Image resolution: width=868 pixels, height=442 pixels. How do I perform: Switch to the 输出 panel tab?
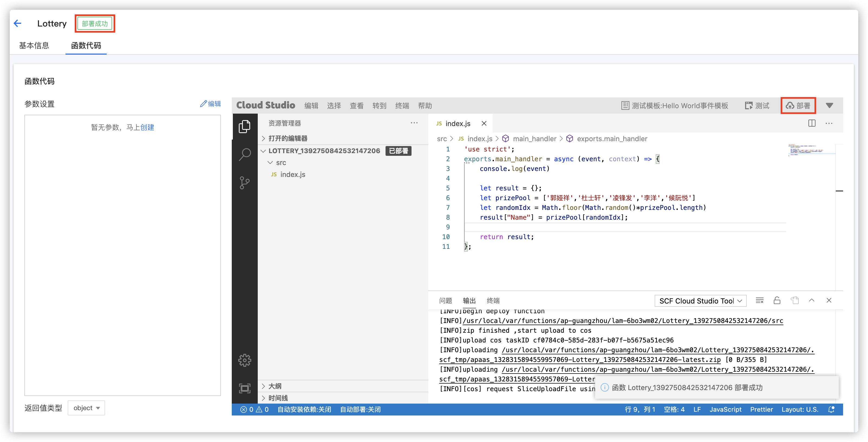pyautogui.click(x=469, y=300)
